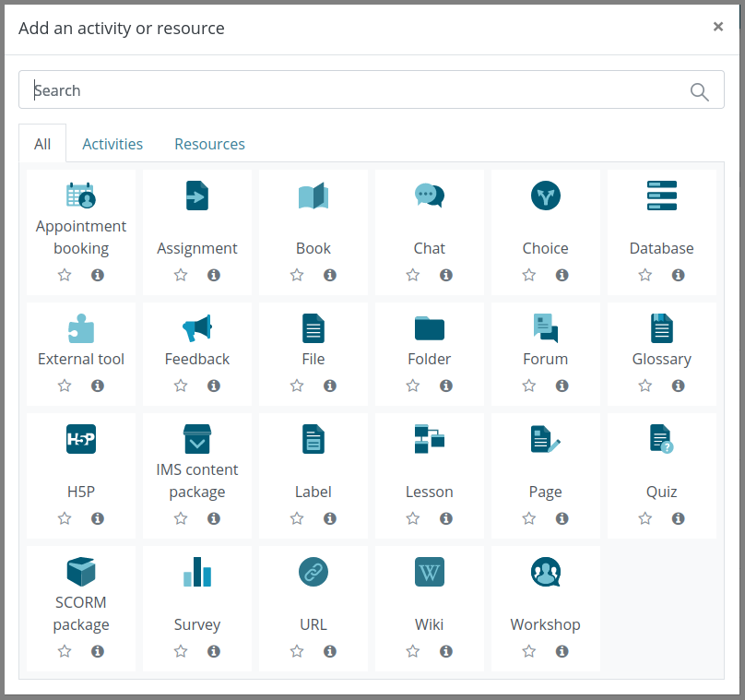Pick the Workshop activity icon
Screen dimensions: 745x700
click(546, 572)
